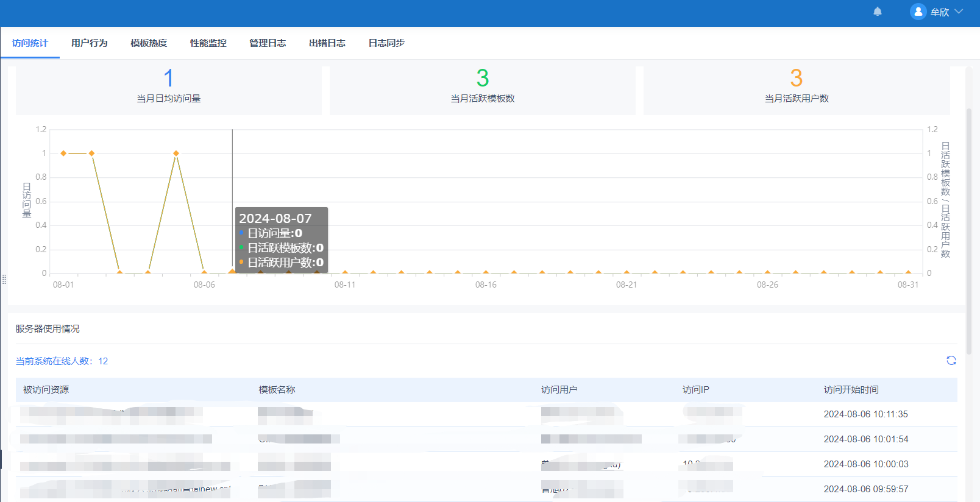This screenshot has height=502, width=980.
Task: Click the 2024-08-06 10:11:35 time cell
Action: tap(866, 414)
